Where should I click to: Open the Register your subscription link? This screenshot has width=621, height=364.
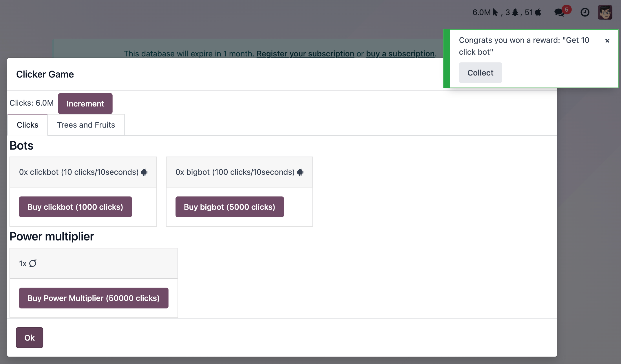click(x=305, y=54)
